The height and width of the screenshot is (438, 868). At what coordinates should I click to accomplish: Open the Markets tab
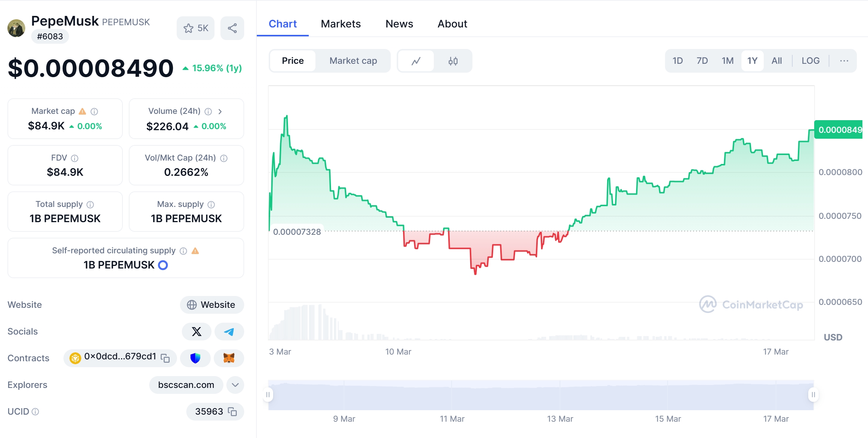tap(341, 24)
